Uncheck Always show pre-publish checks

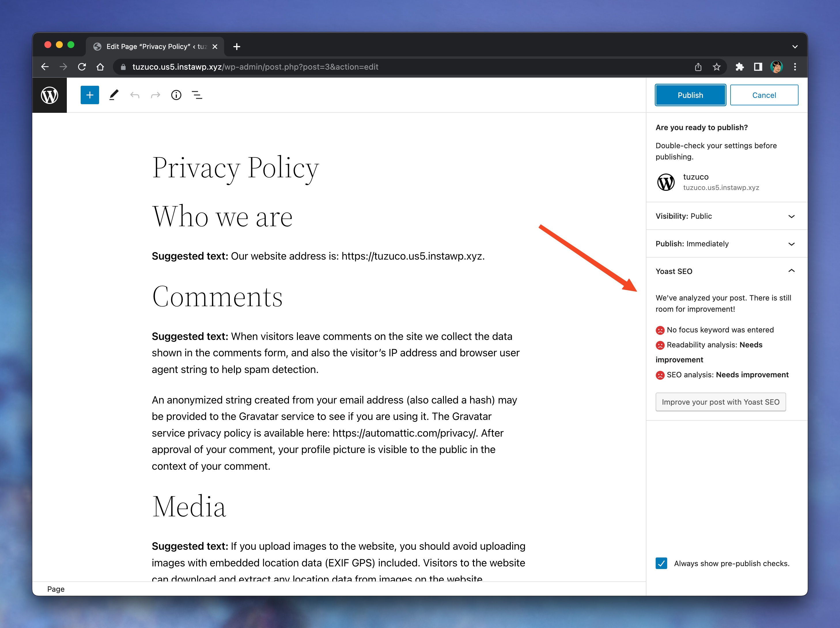(661, 563)
